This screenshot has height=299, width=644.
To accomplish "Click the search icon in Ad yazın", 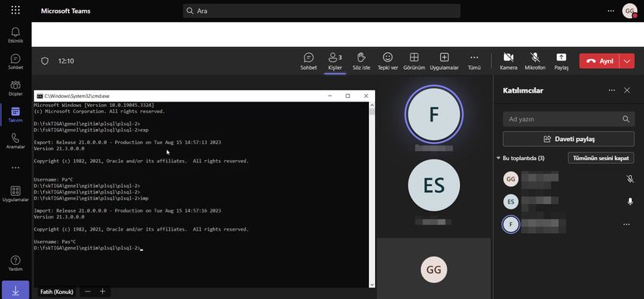I will click(626, 119).
